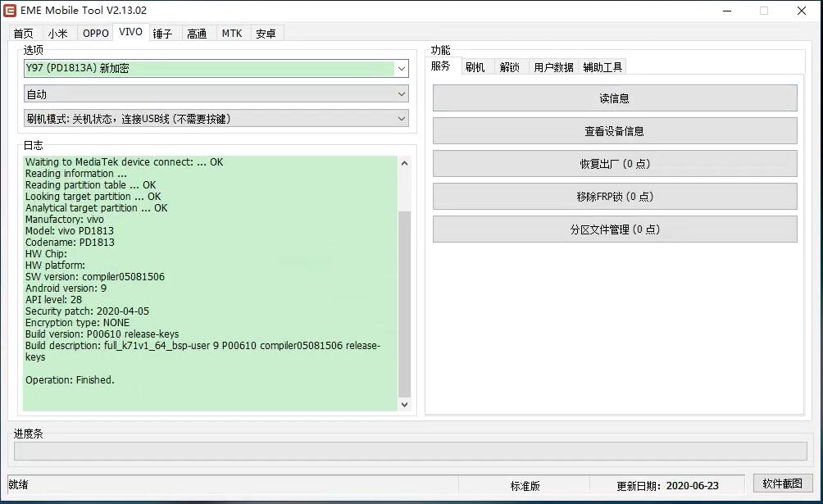Open the 用户数据 function tab
823x504 pixels.
click(x=554, y=67)
